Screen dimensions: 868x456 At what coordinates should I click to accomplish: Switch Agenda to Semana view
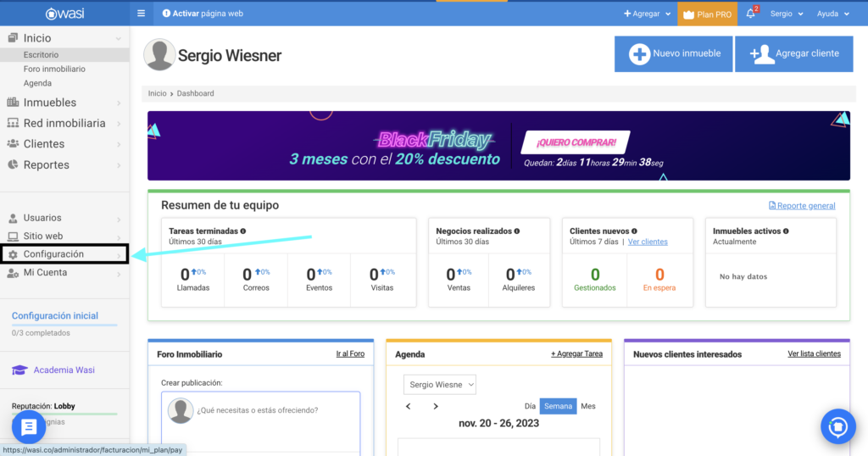(558, 406)
